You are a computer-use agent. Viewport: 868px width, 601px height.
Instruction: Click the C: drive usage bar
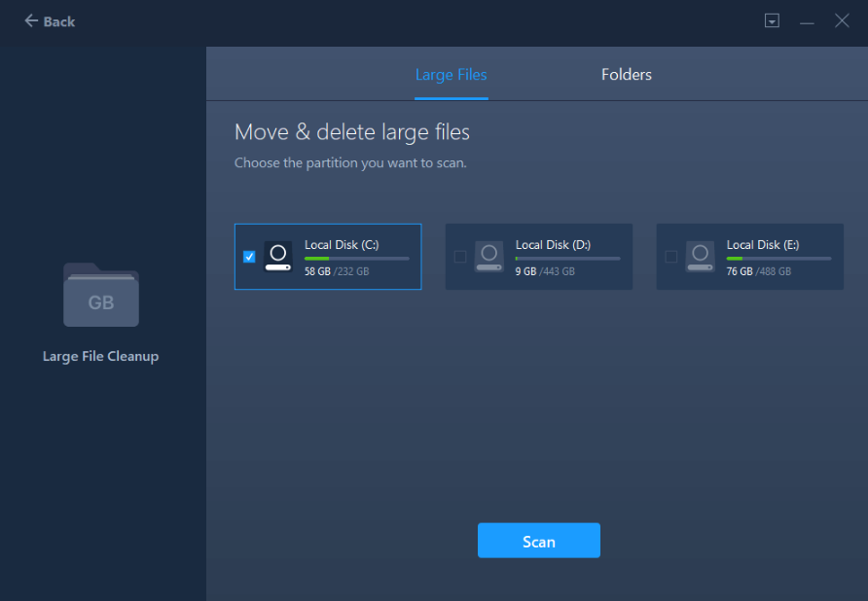(357, 259)
